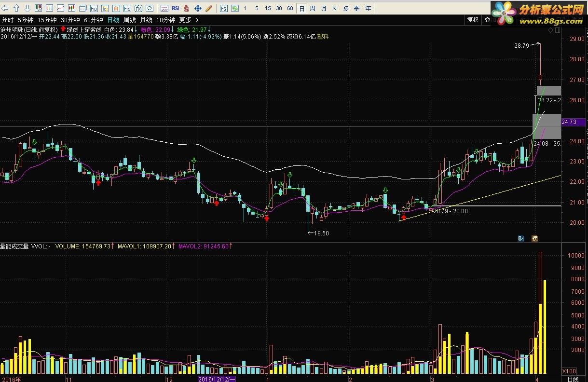Open the f(x) formula manager icon

click(138, 8)
